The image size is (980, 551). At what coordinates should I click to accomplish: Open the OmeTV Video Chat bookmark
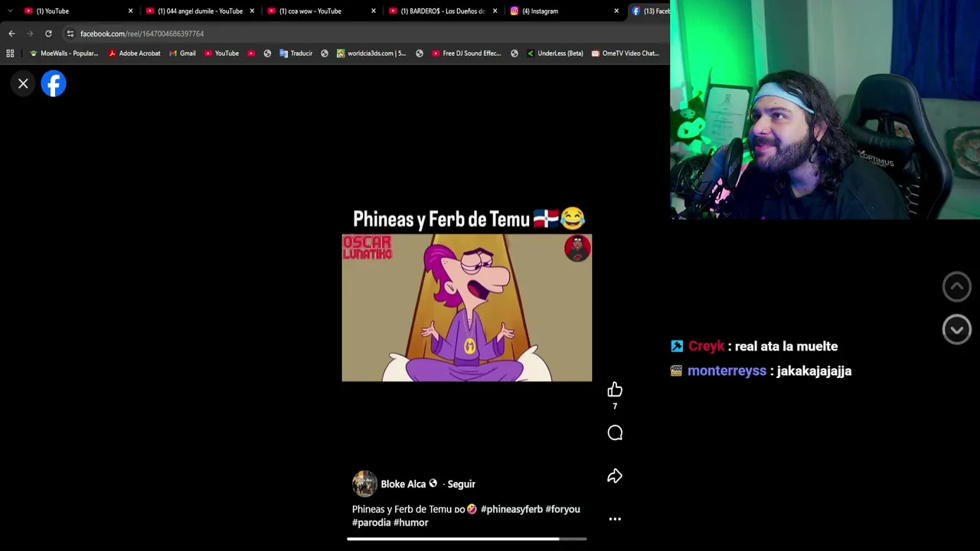[625, 54]
